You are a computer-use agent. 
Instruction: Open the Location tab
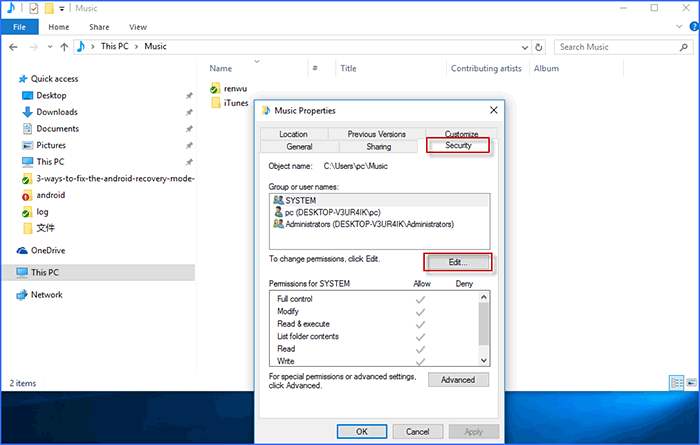[x=293, y=134]
